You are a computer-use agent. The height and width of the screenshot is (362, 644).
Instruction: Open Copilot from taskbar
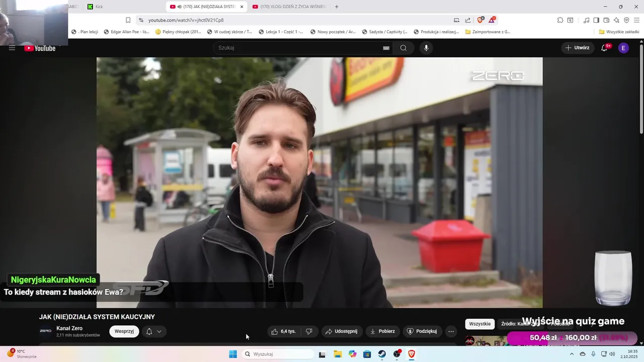tap(353, 354)
